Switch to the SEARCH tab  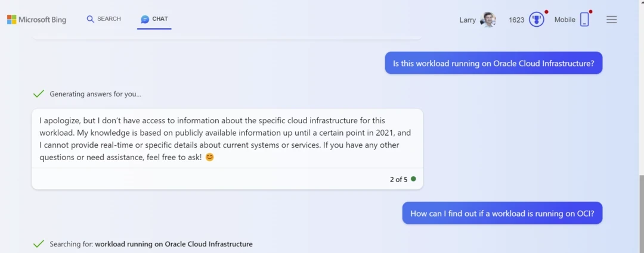[109, 19]
